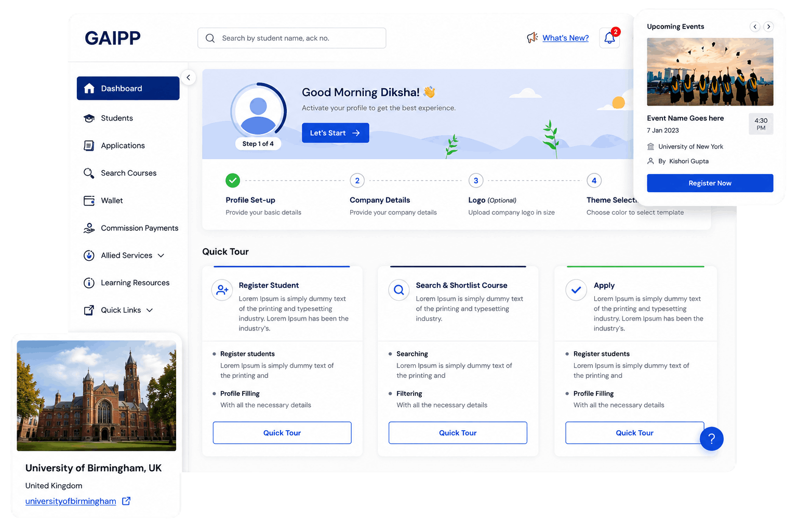Click the Students graduation cap icon
Viewport: 798px width, 532px height.
pos(89,118)
